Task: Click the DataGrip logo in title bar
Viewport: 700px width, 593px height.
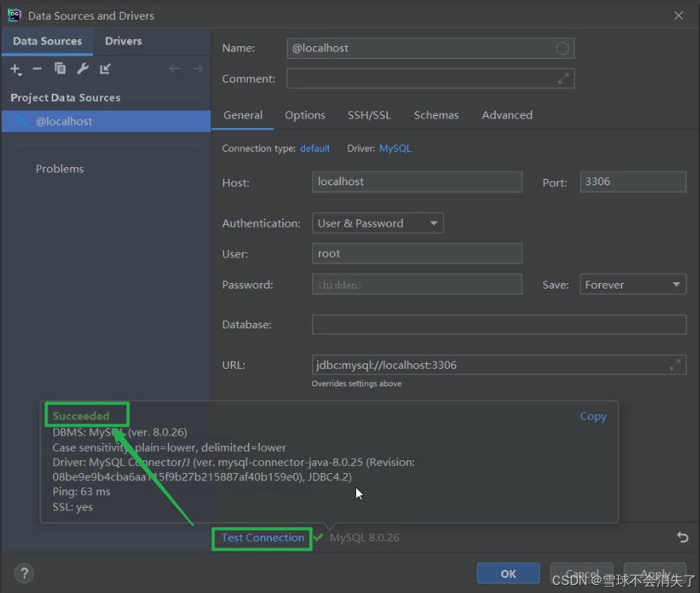Action: [15, 15]
